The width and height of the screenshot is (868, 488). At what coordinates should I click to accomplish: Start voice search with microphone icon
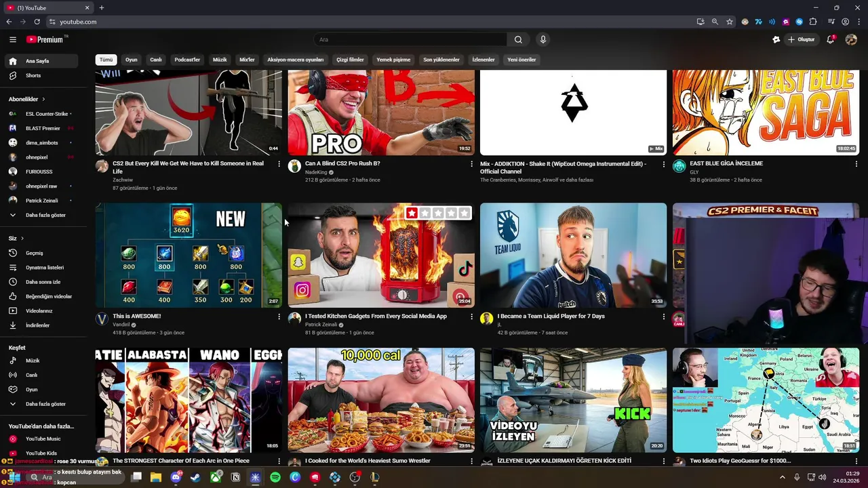pyautogui.click(x=542, y=39)
